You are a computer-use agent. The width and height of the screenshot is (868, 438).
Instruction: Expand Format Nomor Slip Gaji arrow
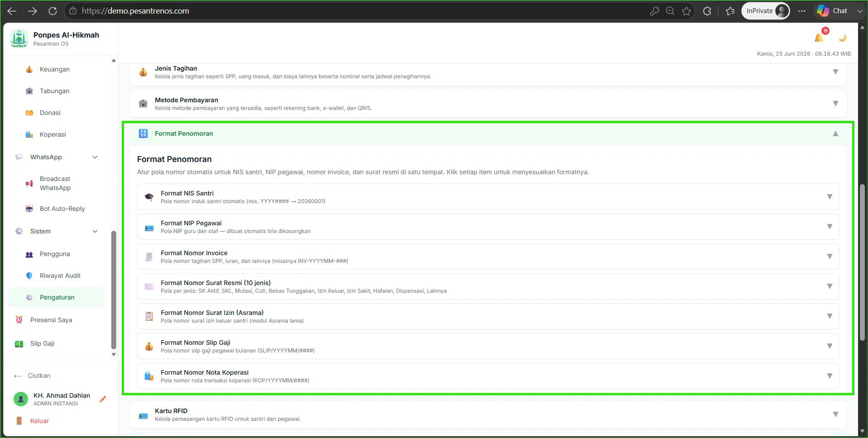(830, 346)
